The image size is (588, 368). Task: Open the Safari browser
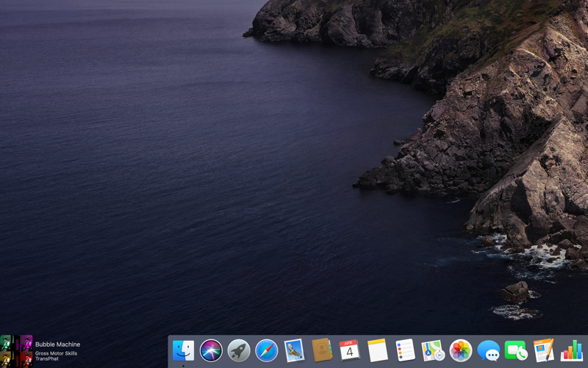tap(266, 350)
